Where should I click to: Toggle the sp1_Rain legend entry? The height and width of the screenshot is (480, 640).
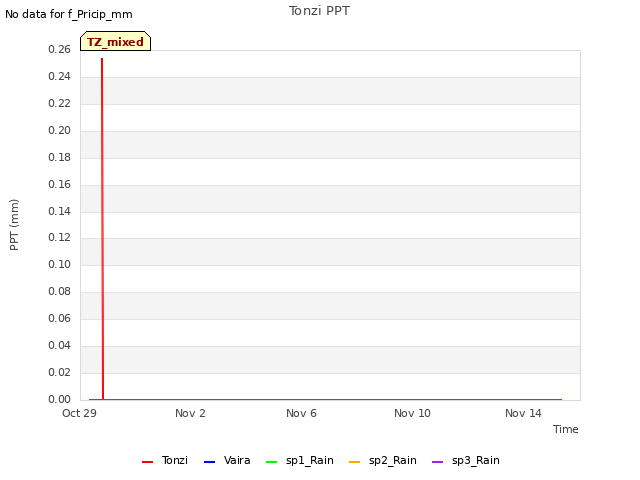pos(300,460)
